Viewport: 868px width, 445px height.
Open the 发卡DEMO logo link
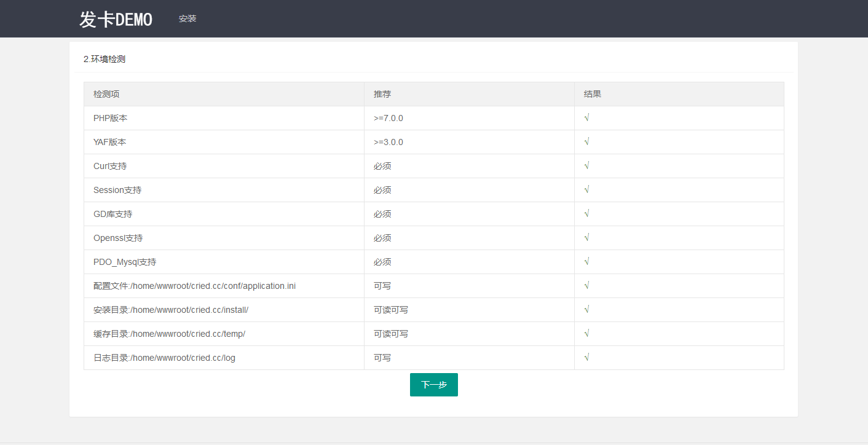(x=116, y=19)
